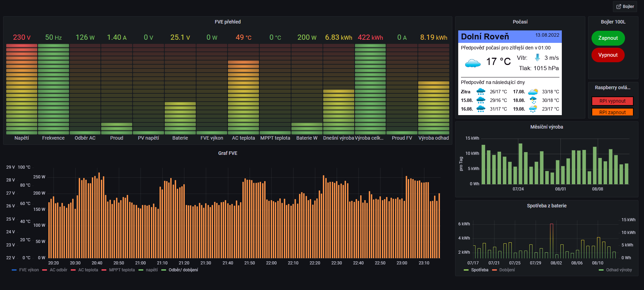Expand the Měsíční výroba panel menu
Screen dimensions: 644x290
(x=546, y=127)
